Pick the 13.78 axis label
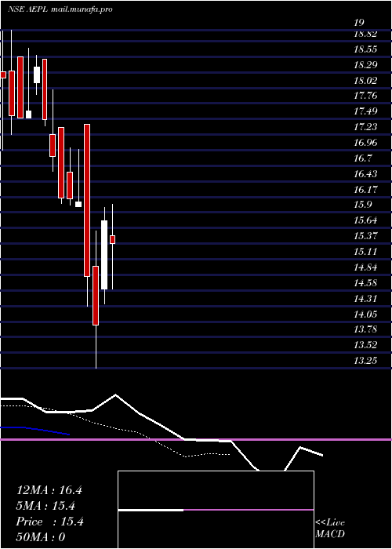Viewport: 392px width, 549px height. [x=365, y=329]
